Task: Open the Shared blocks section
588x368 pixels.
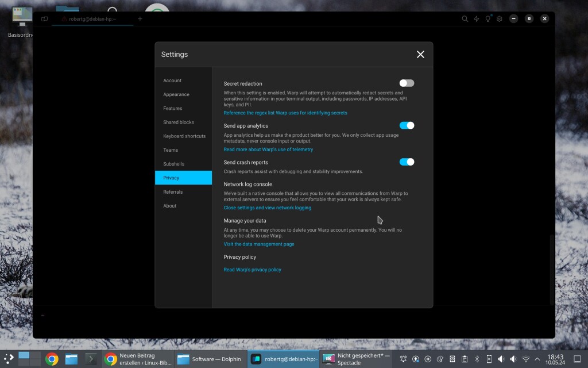Action: click(x=183, y=122)
